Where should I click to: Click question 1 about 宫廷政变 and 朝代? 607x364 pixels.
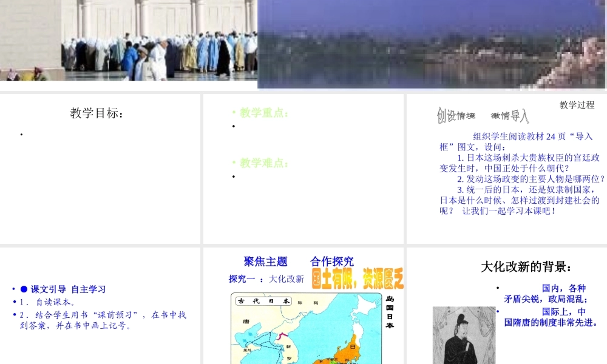tap(520, 163)
